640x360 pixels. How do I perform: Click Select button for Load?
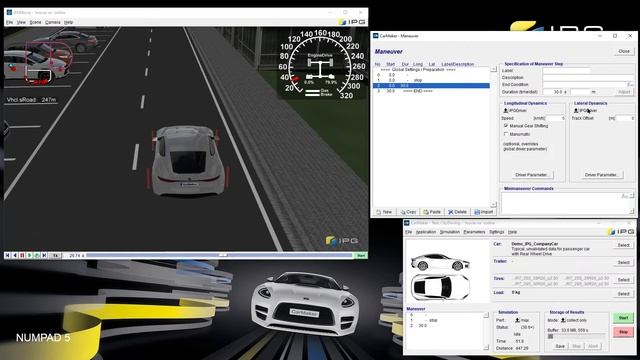(623, 293)
